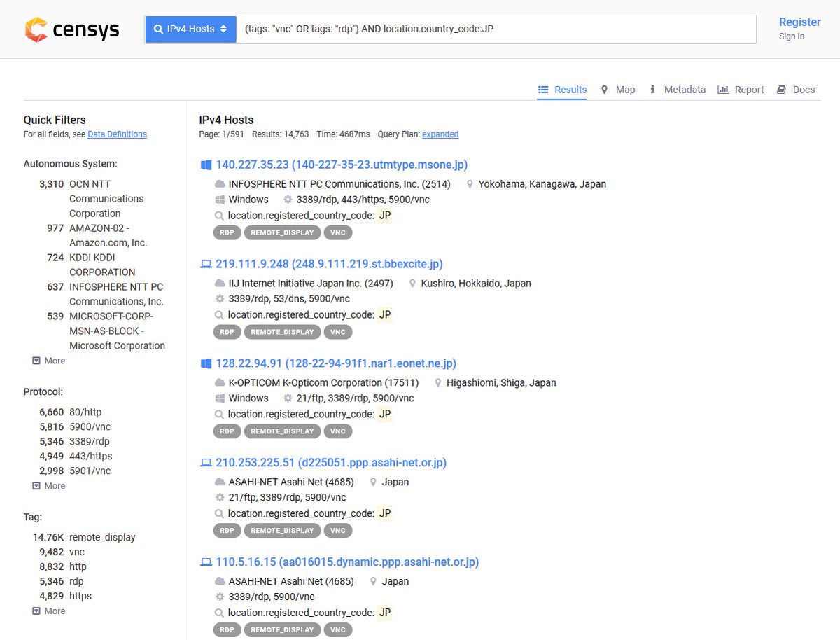Screen dimensions: 840x640
Task: Open the Data Definitions link
Action: click(x=117, y=134)
